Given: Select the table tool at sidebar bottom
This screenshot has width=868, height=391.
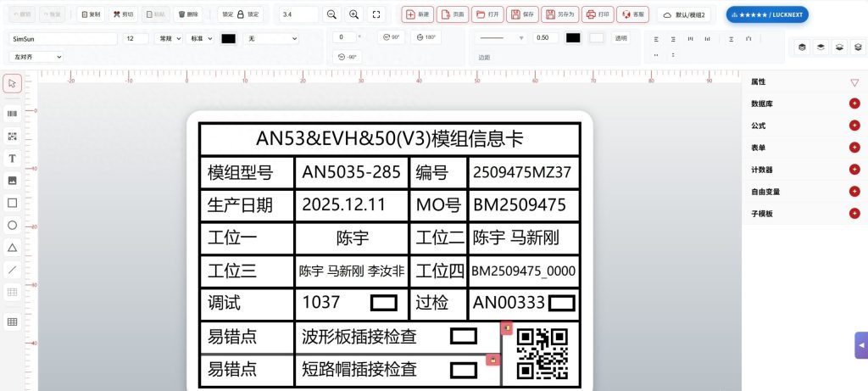Looking at the screenshot, I should coord(12,321).
